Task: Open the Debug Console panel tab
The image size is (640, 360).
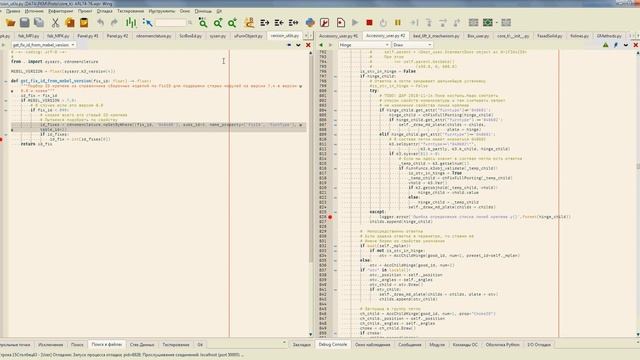Action: tap(333, 344)
